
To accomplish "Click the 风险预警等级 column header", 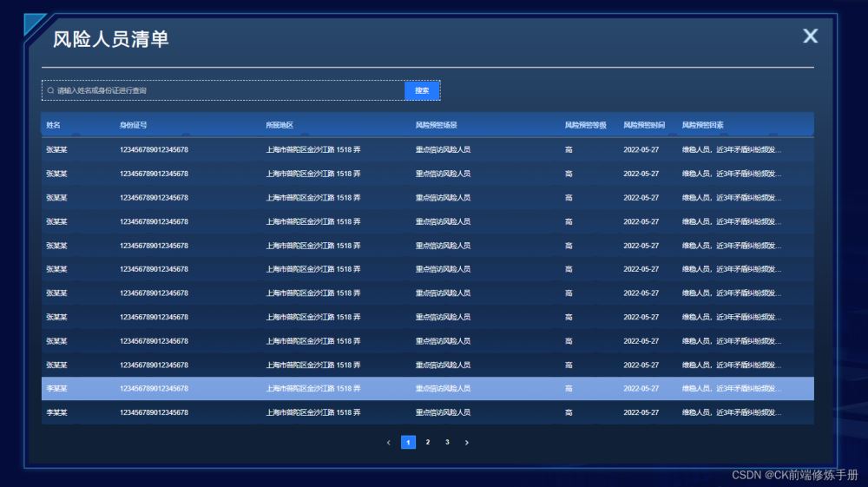I will click(x=585, y=125).
